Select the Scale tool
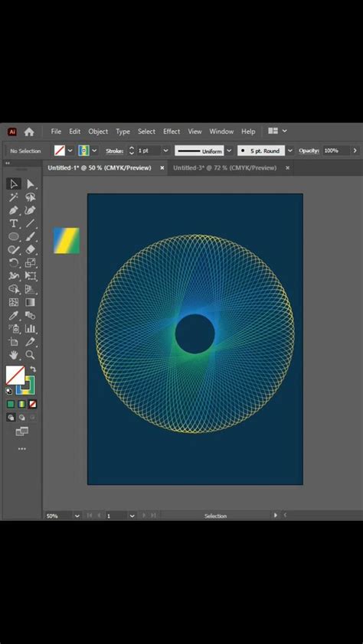This screenshot has width=363, height=644. (30, 263)
